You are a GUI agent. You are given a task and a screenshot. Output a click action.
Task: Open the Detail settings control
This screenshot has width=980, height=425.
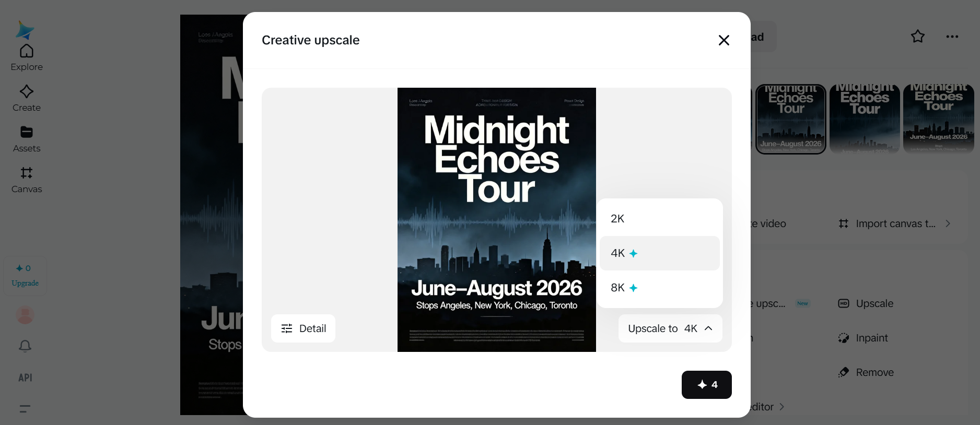303,328
